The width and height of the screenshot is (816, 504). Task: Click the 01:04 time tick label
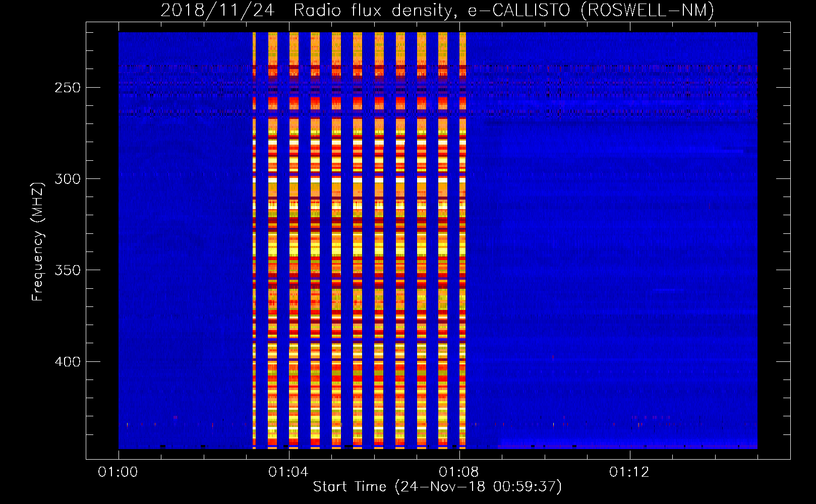[288, 472]
